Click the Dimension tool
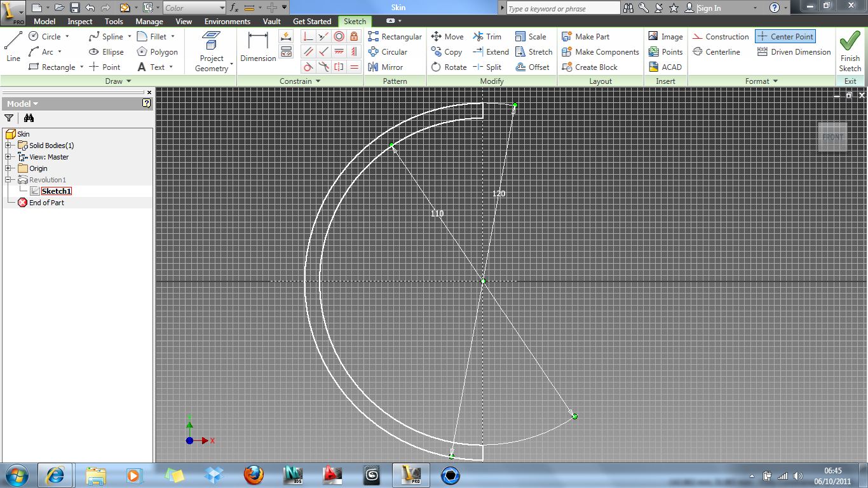The width and height of the screenshot is (868, 488). pyautogui.click(x=258, y=46)
